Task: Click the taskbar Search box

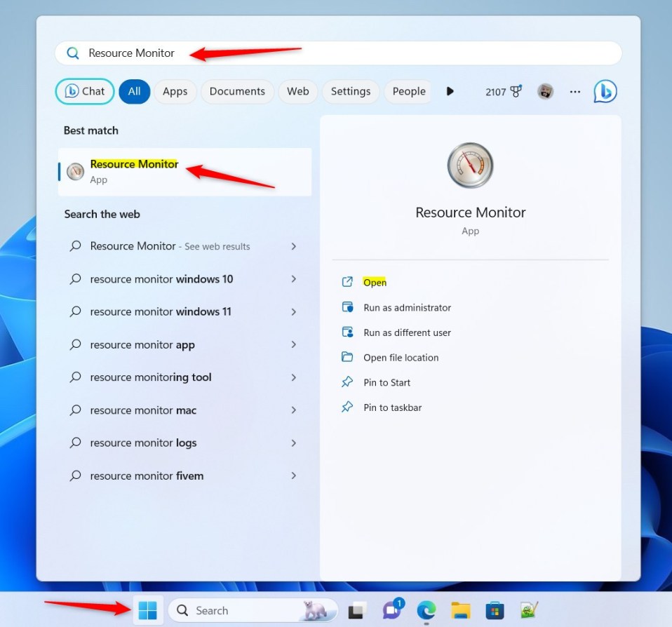Action: point(253,610)
